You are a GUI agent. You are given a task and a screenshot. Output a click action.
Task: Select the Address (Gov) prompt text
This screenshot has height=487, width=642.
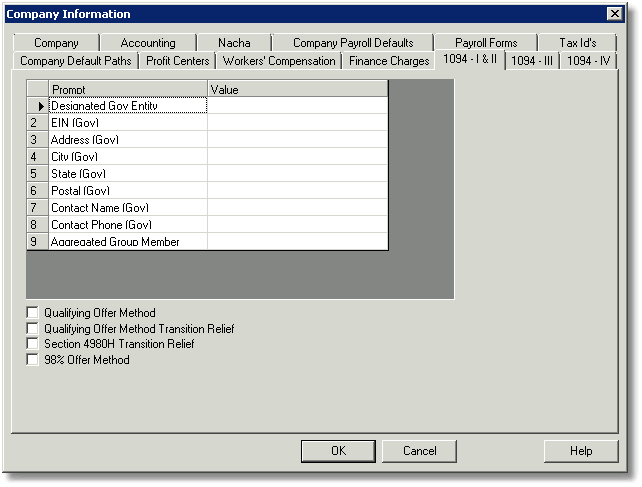(x=85, y=140)
